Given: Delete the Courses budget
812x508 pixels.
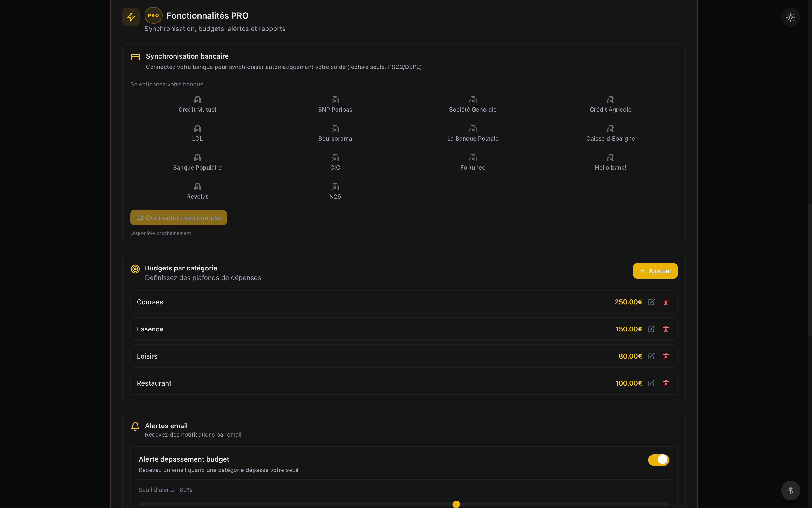Looking at the screenshot, I should pos(666,302).
